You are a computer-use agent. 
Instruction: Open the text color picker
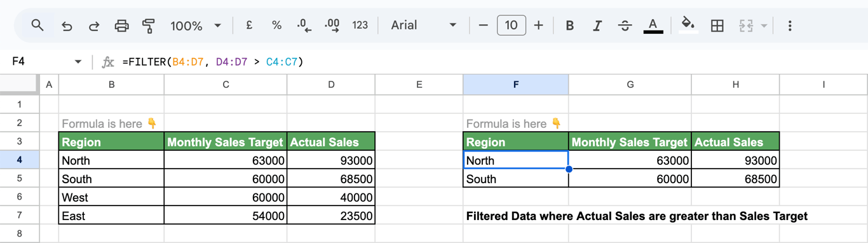tap(653, 25)
